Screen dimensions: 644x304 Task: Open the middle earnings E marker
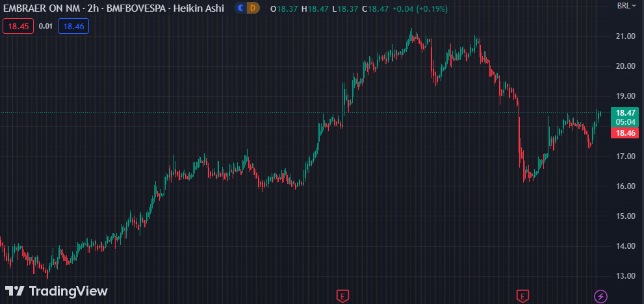342,296
